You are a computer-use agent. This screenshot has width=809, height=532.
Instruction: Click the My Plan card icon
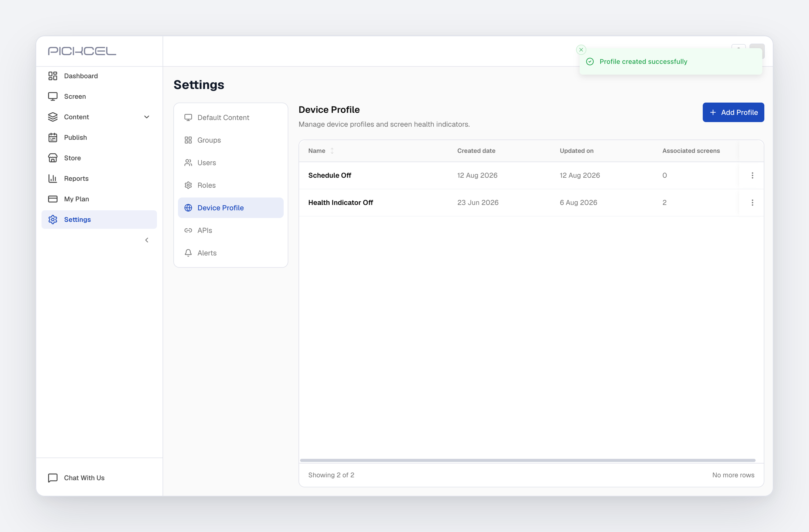(x=53, y=199)
